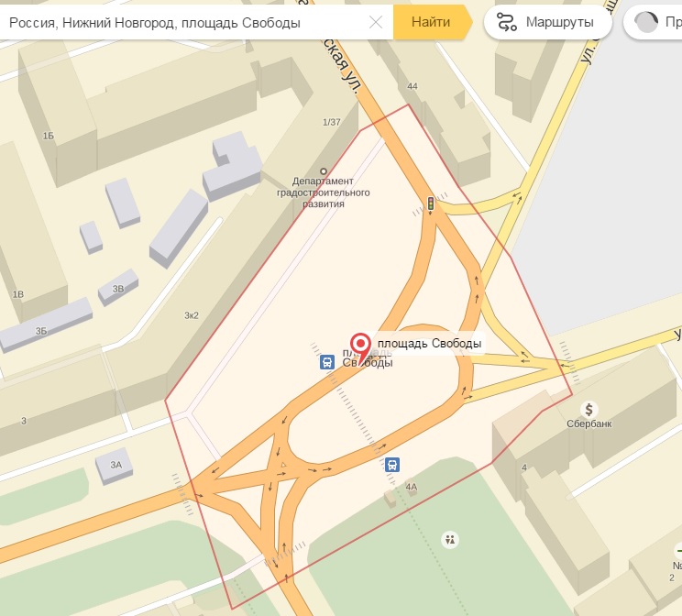Image resolution: width=682 pixels, height=616 pixels.
Task: Open the Сбербанк dollar icon
Action: coord(588,410)
